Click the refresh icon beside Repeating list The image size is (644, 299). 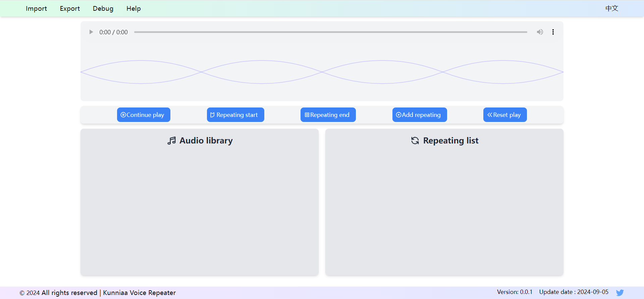pos(415,141)
